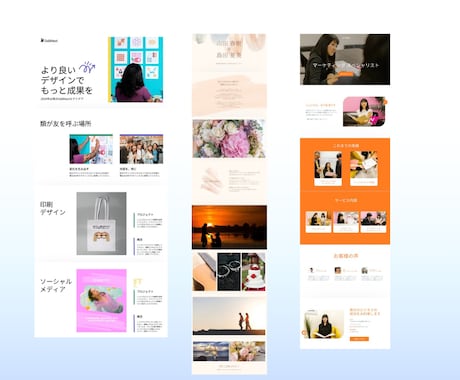This screenshot has height=380, width=460.
Task: Select the より良いデザインでもっと成果を headline
Action: tap(67, 80)
